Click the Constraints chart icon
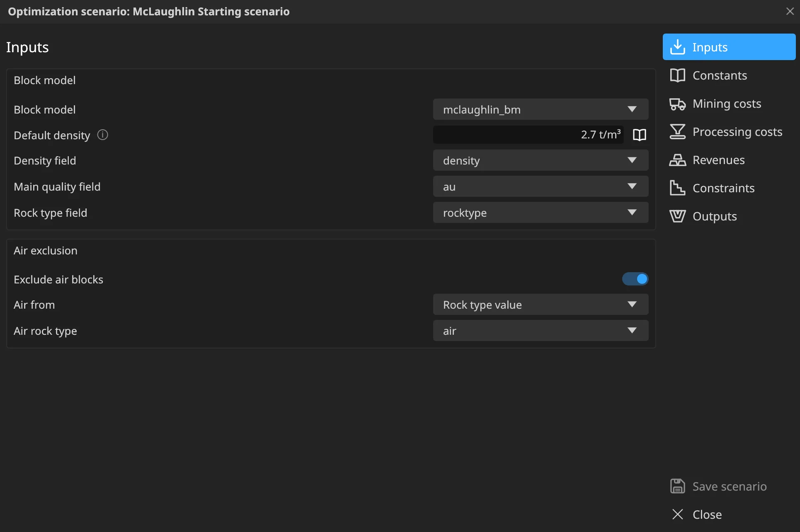The width and height of the screenshot is (800, 532). click(677, 188)
